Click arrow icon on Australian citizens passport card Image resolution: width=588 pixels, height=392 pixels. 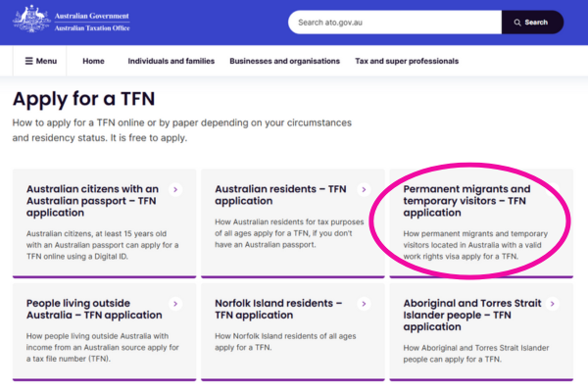174,189
